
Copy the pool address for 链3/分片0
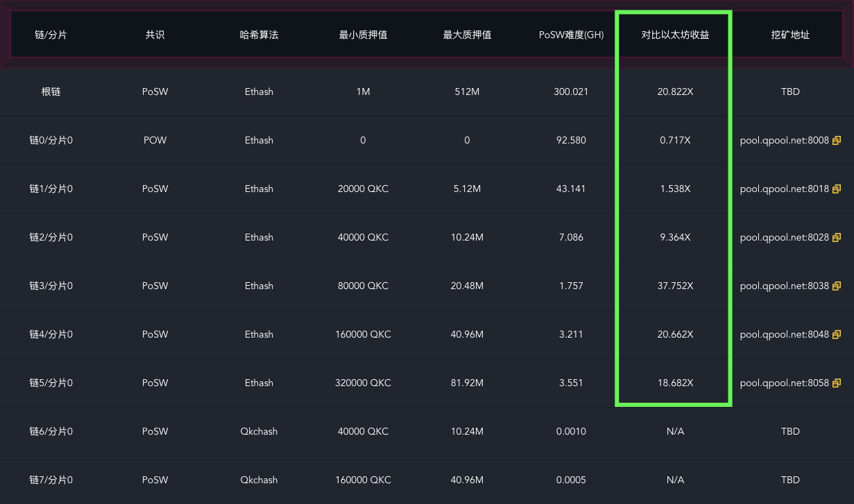click(x=836, y=286)
